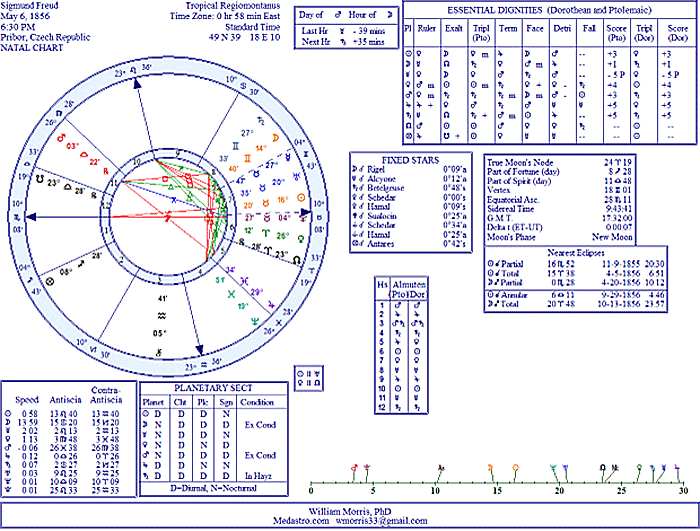Select the NATAL CHART label

(32, 47)
